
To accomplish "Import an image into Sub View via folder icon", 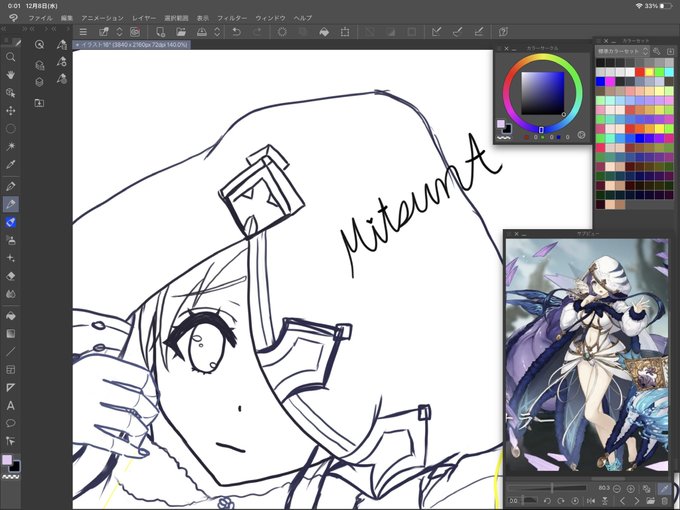I will (650, 501).
